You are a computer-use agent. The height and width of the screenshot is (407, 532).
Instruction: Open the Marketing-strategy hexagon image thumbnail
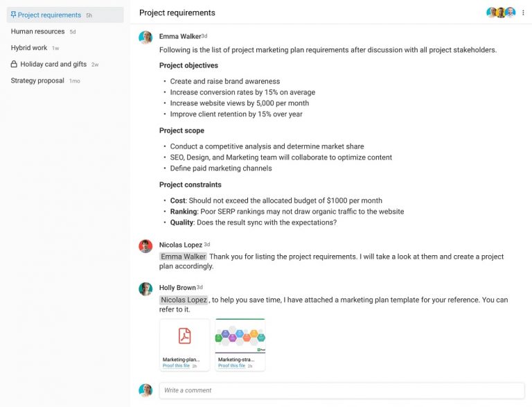(240, 336)
